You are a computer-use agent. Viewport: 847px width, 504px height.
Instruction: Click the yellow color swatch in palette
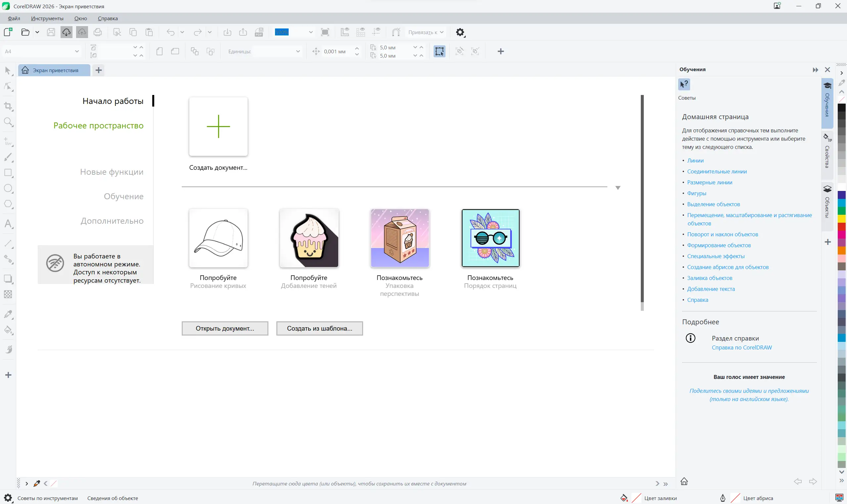click(x=842, y=219)
